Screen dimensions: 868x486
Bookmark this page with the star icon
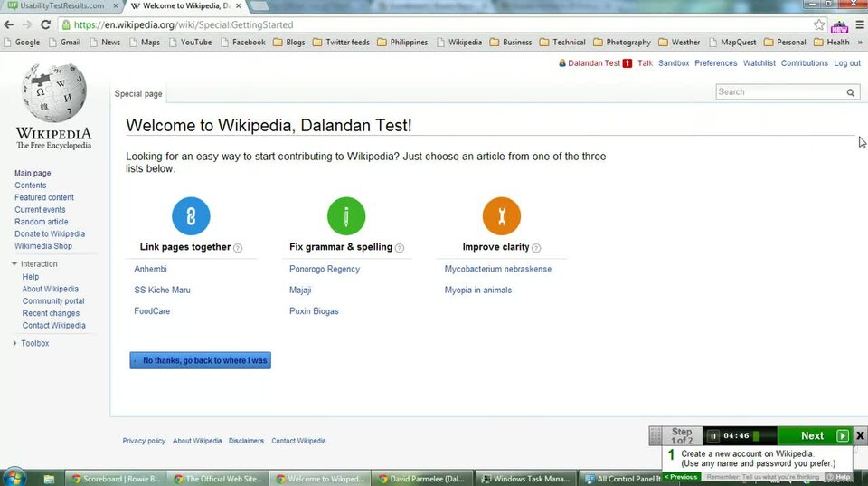pos(819,24)
